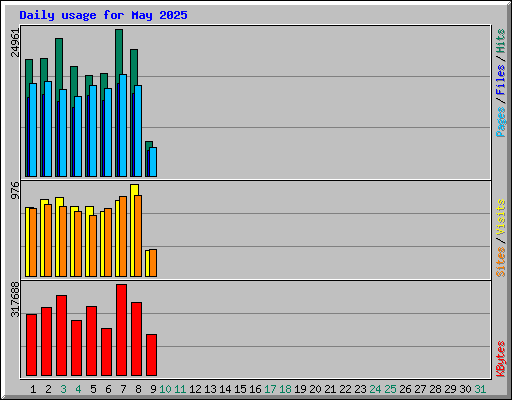Click day 13 on the x-axis
Screen dimensions: 512x400
point(210,389)
